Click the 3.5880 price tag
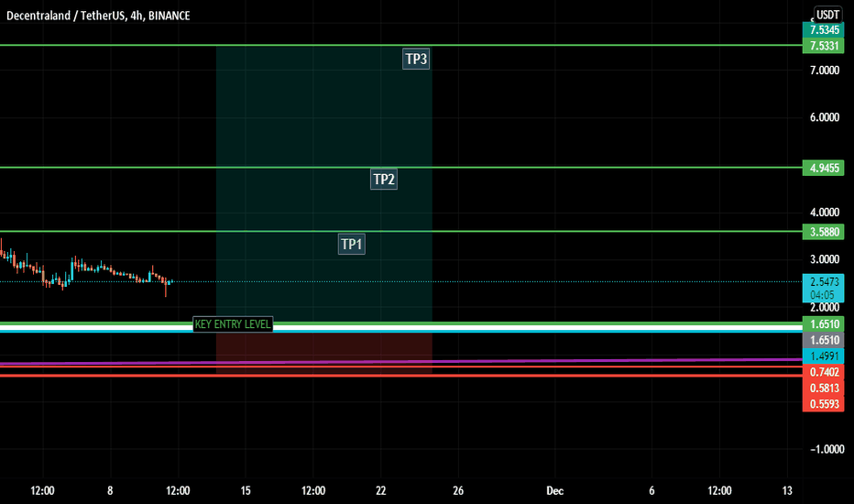Screen dimensions: 854x504 pyautogui.click(x=824, y=232)
